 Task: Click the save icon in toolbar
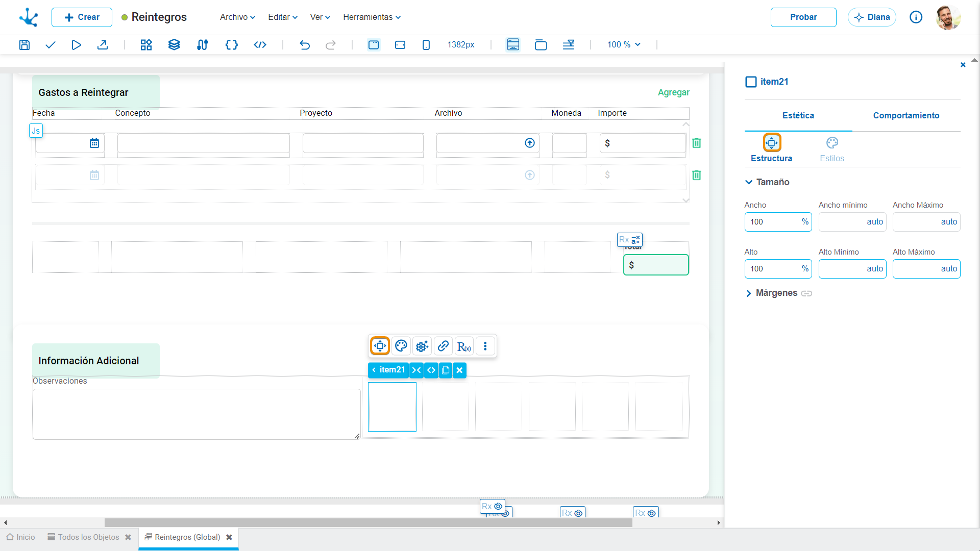click(24, 45)
